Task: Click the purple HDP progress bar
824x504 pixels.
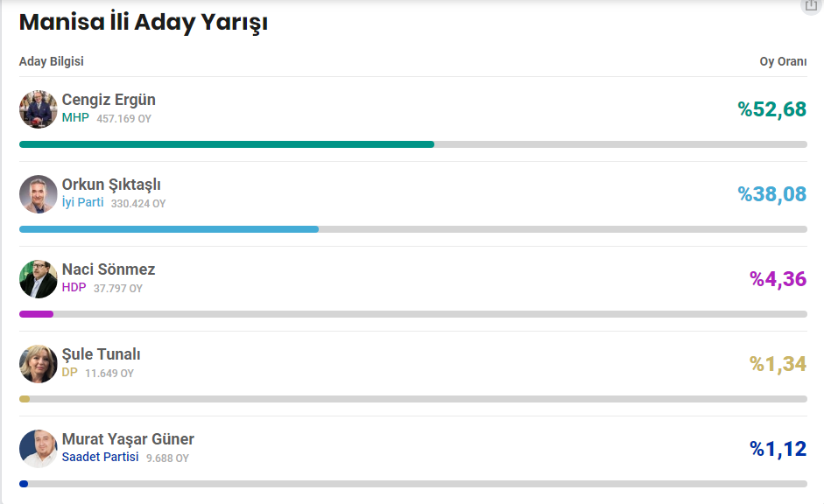Action: [x=36, y=314]
